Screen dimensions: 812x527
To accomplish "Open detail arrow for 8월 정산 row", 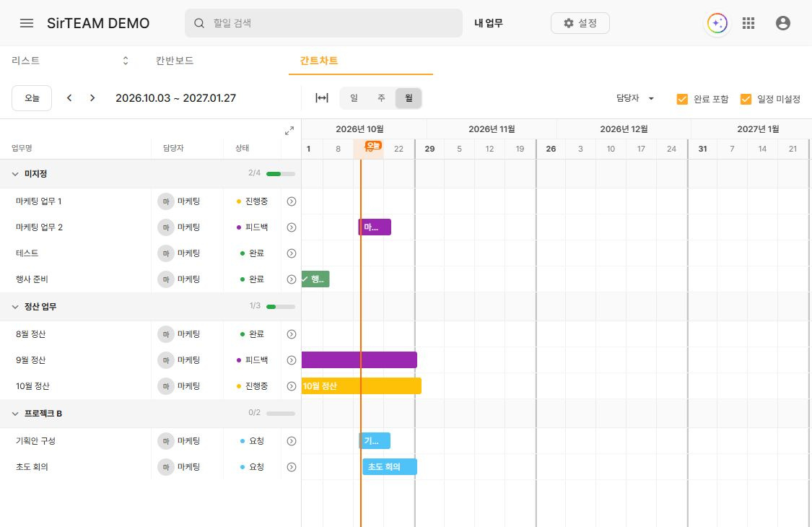I will [x=292, y=334].
